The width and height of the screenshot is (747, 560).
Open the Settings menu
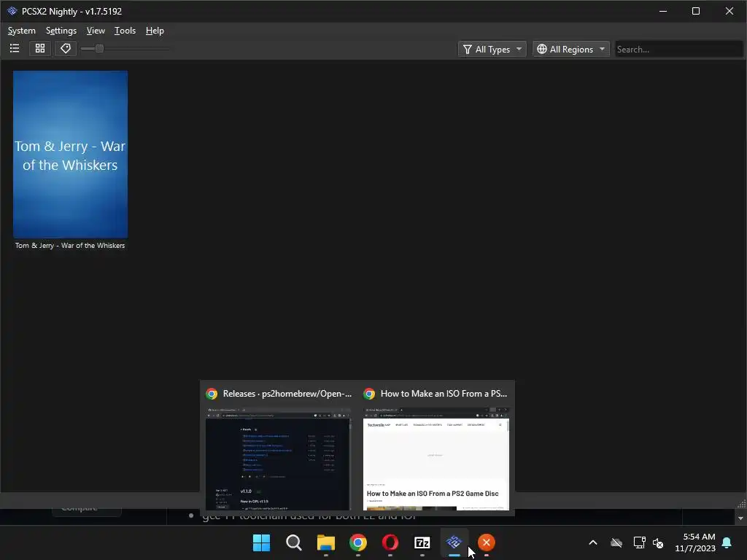61,31
